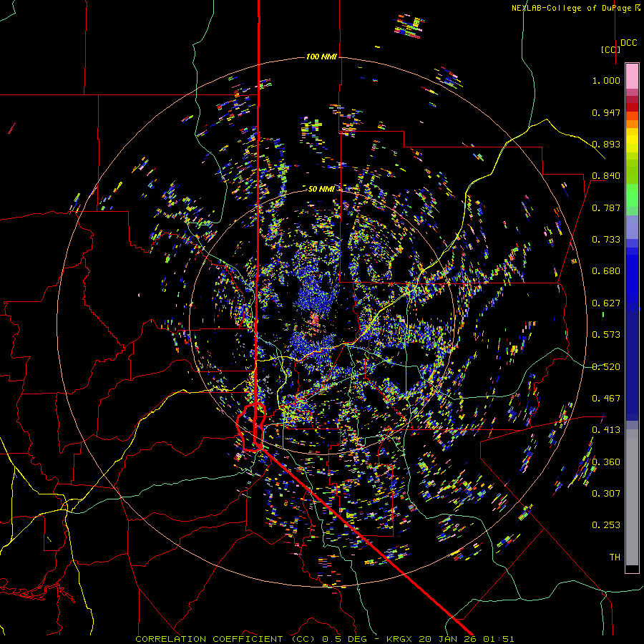Click the pink top segment of the color bar
Screen dimensions: 644x644
pos(632,76)
